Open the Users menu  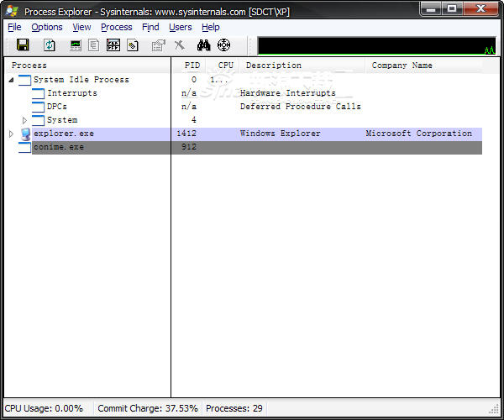click(181, 28)
